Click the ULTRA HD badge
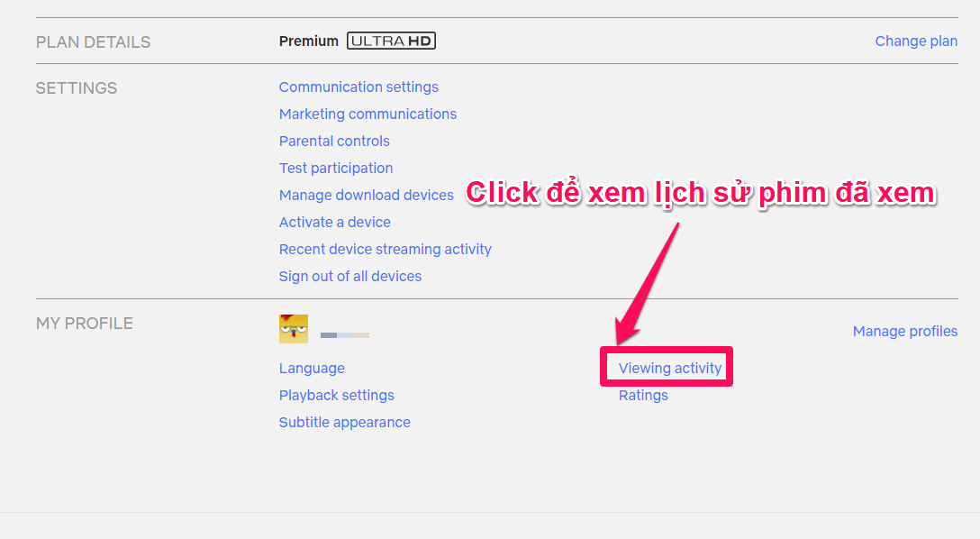980x539 pixels. pos(391,41)
